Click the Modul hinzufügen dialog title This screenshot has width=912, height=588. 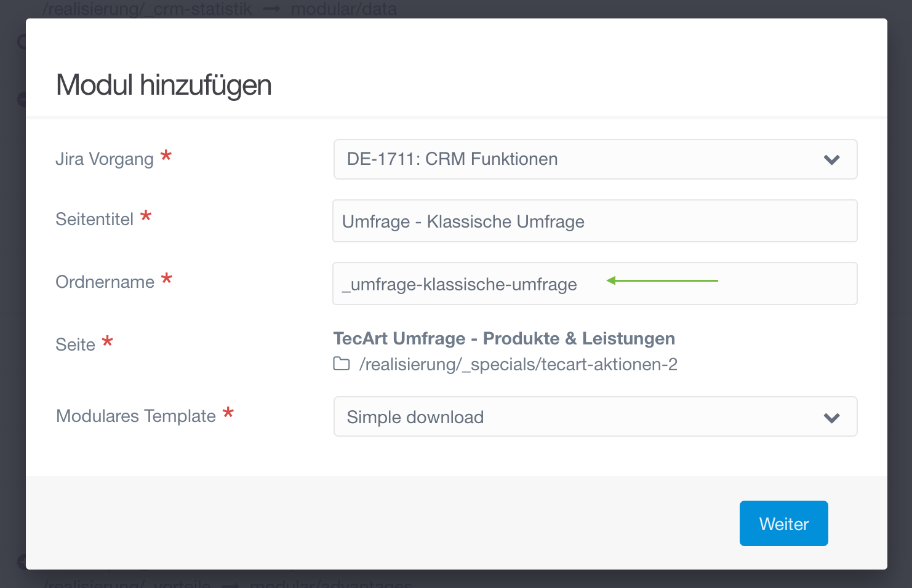pyautogui.click(x=163, y=84)
